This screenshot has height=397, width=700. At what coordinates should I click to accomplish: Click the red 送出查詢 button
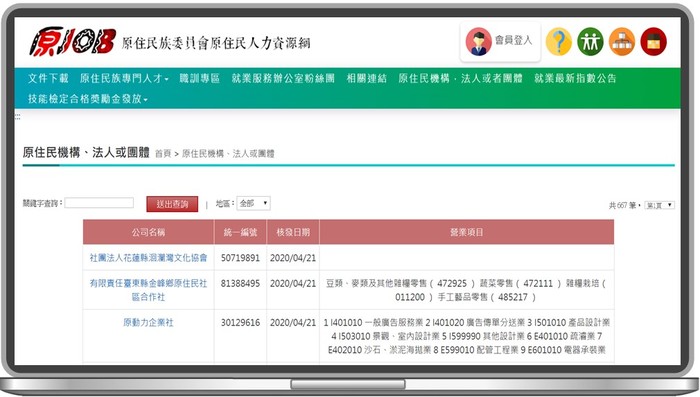[x=172, y=204]
